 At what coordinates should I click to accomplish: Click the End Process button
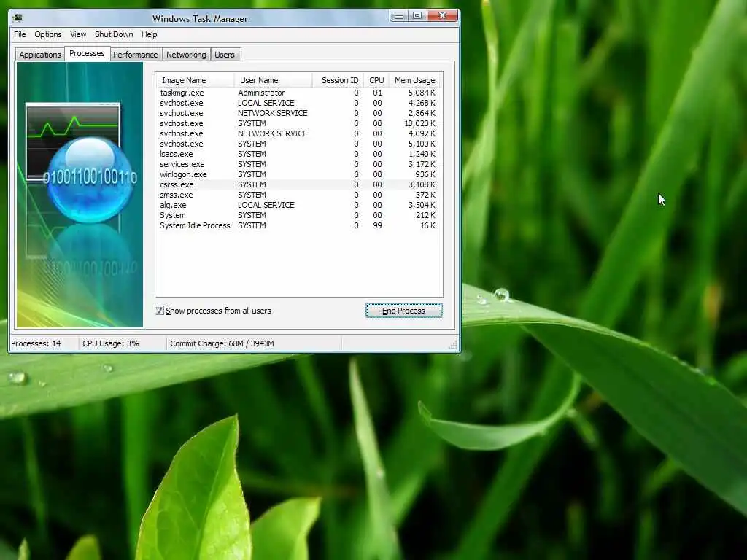pyautogui.click(x=404, y=311)
